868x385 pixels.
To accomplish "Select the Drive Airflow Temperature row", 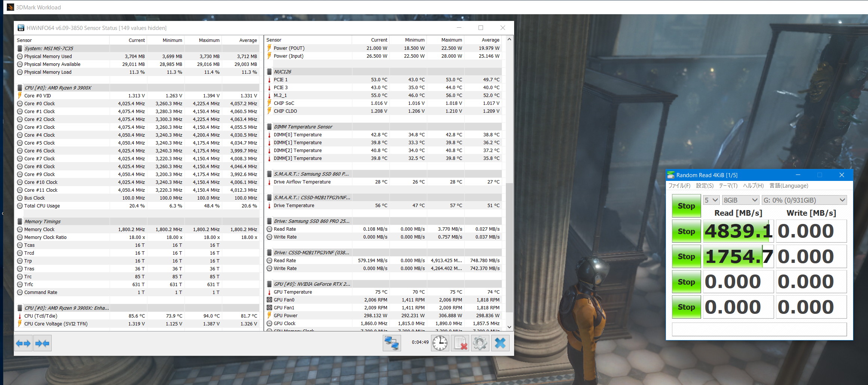I will [383, 182].
